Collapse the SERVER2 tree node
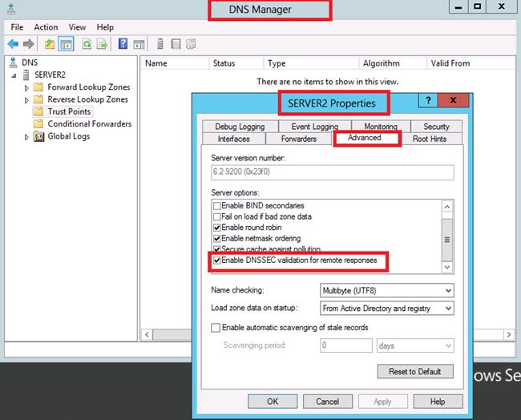The width and height of the screenshot is (521, 420). click(x=14, y=75)
